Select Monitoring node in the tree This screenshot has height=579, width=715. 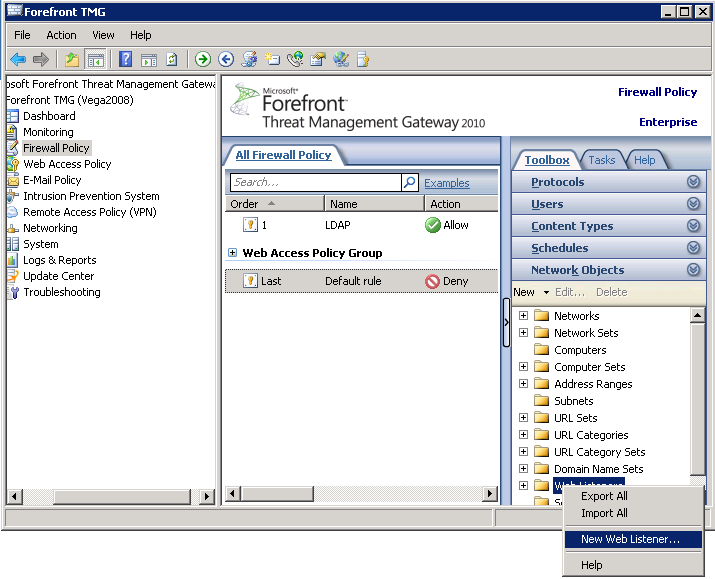click(x=48, y=132)
